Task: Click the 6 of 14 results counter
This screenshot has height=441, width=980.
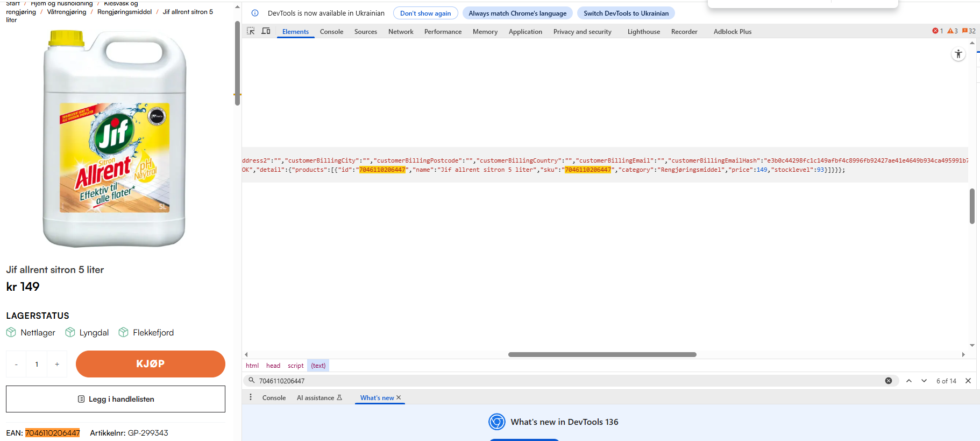Action: pyautogui.click(x=946, y=381)
